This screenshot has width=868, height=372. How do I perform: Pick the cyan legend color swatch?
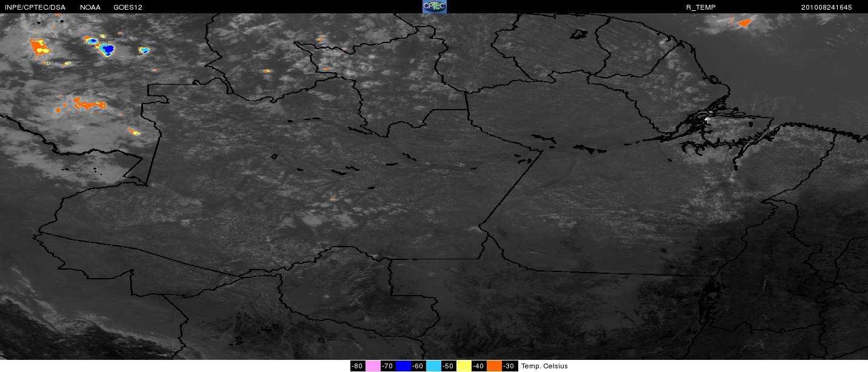433,366
